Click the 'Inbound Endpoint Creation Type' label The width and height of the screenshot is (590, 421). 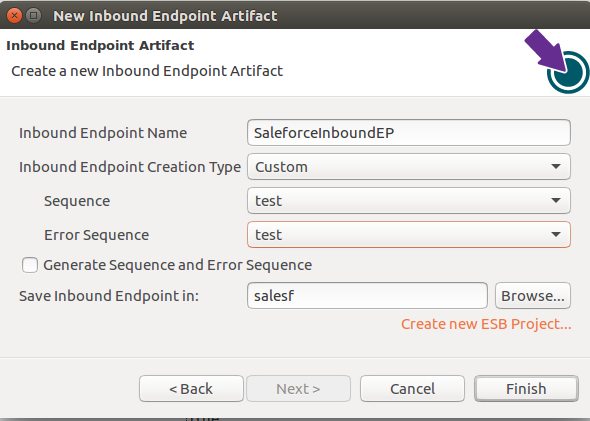(130, 167)
